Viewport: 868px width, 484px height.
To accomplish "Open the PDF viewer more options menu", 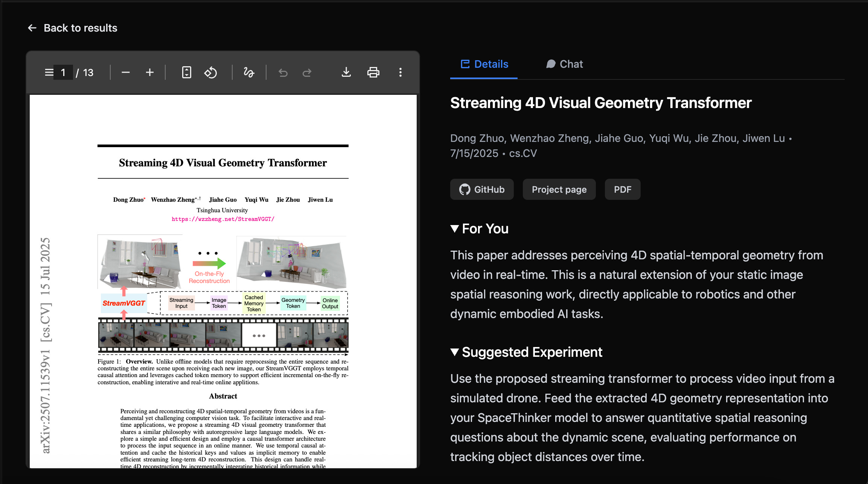I will click(x=400, y=72).
